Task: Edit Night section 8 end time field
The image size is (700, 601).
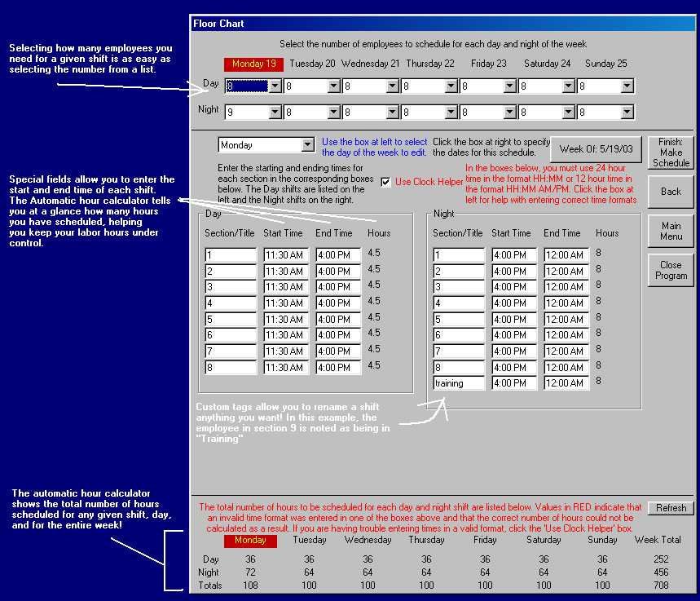Action: (566, 367)
